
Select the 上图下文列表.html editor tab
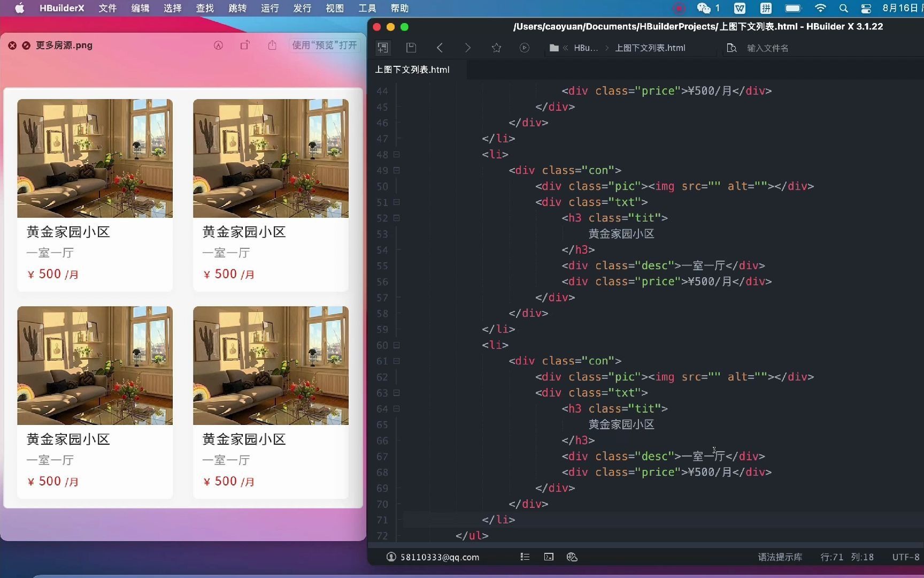tap(412, 70)
